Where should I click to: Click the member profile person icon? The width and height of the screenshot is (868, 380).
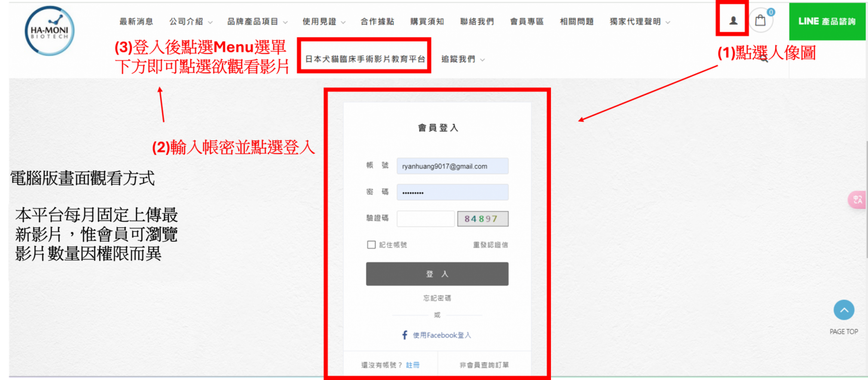click(733, 20)
